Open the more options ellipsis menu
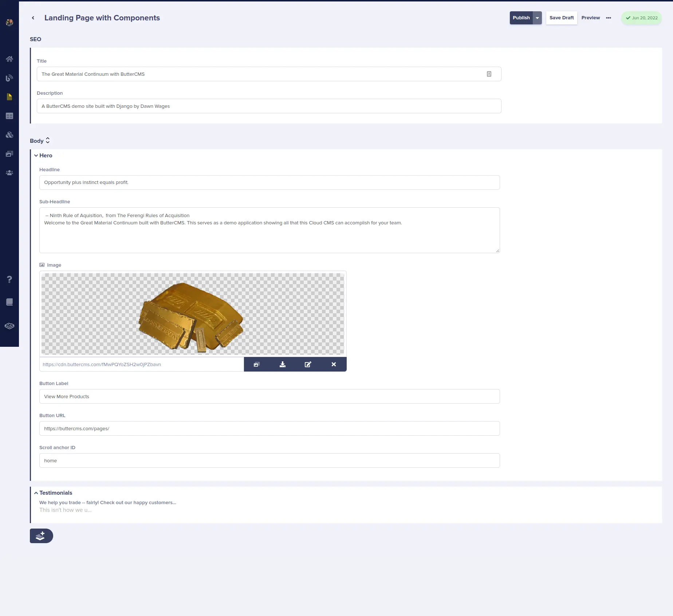This screenshot has height=616, width=673. click(609, 18)
